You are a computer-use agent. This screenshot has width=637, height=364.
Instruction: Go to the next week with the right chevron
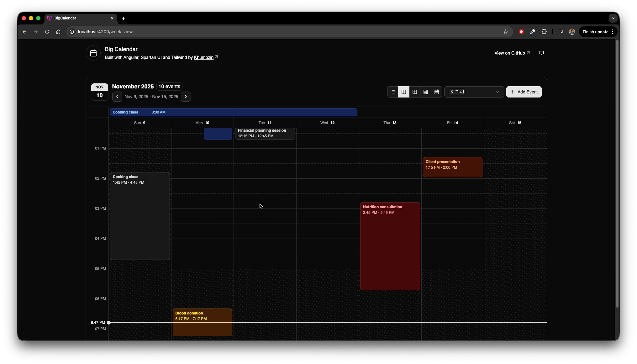[186, 97]
